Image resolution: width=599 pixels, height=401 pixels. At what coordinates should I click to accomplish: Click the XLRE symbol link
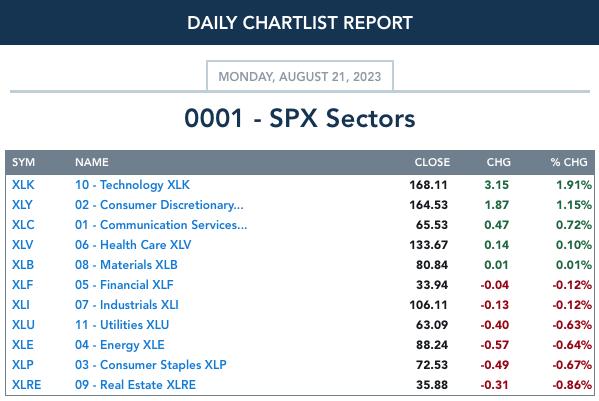26,385
